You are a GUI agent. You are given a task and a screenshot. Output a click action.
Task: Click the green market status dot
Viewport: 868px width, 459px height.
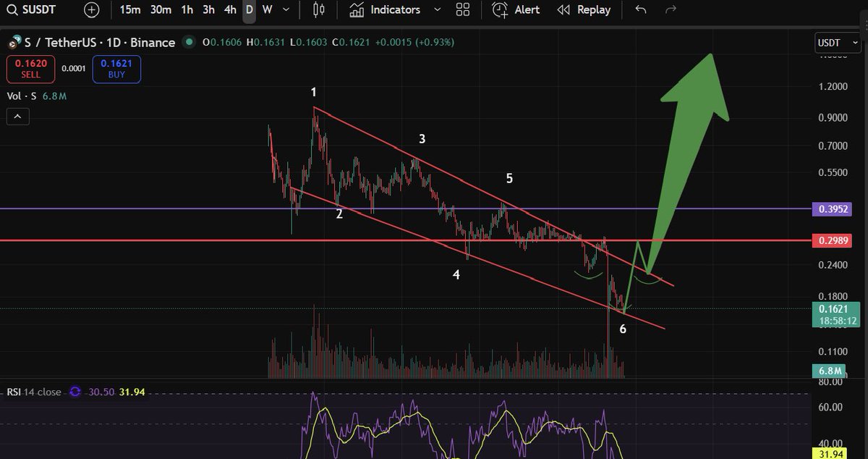pyautogui.click(x=189, y=42)
